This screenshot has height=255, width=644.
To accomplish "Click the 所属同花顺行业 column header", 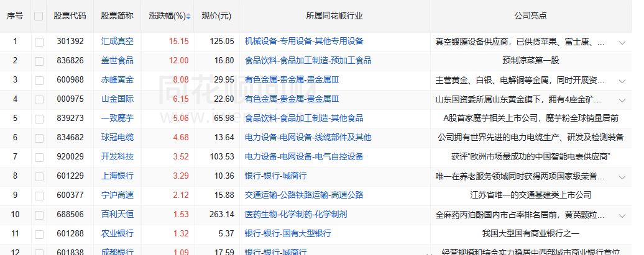I will coord(334,16).
